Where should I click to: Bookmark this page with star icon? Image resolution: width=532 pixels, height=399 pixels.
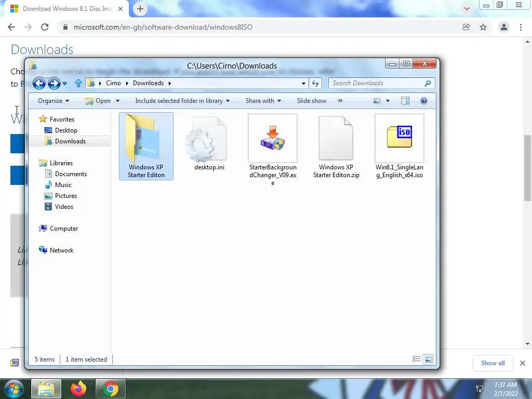pyautogui.click(x=483, y=27)
